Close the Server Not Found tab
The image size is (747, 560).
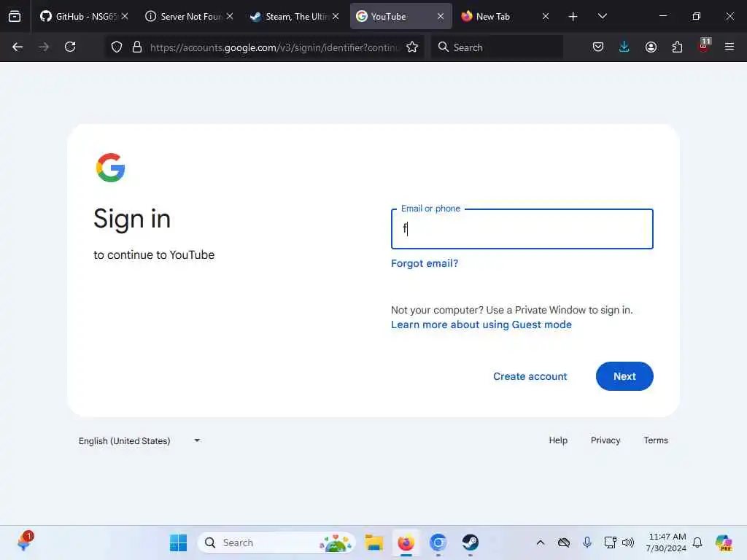[230, 16]
